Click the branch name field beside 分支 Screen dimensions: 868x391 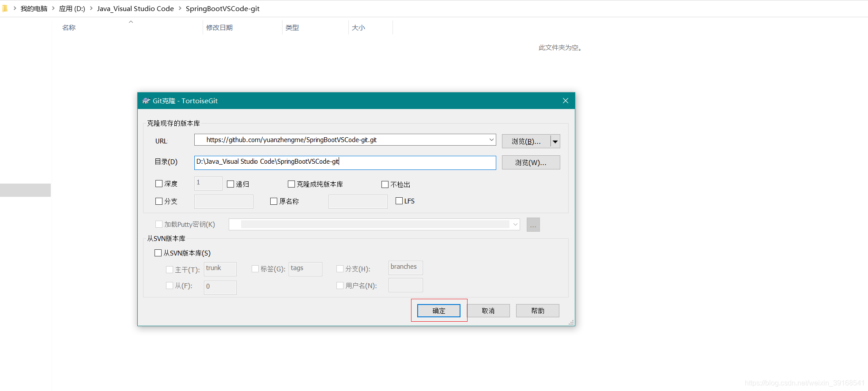224,201
